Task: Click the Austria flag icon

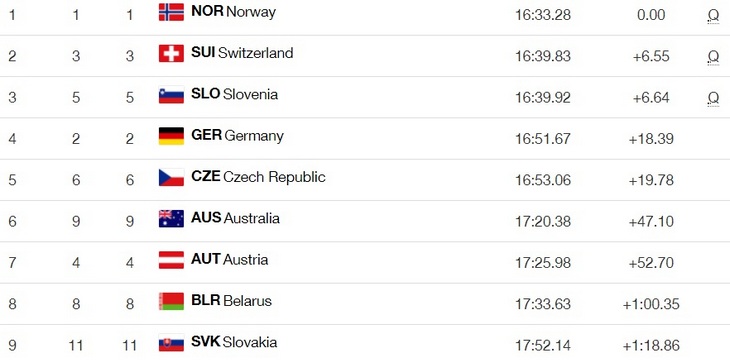Action: click(x=171, y=260)
